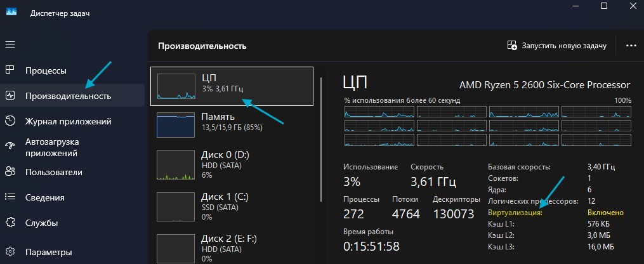Select the Диск 2 (E: F:) graph thumbnail

(176, 248)
